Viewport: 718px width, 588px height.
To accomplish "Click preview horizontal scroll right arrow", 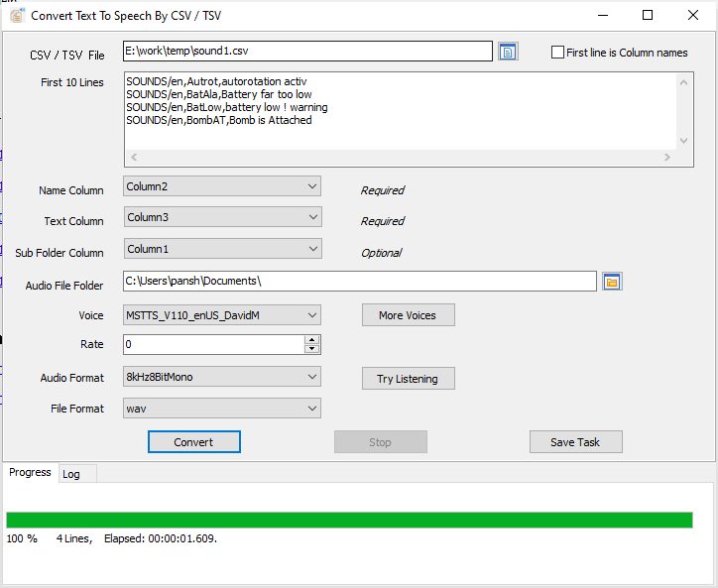I will (x=667, y=157).
